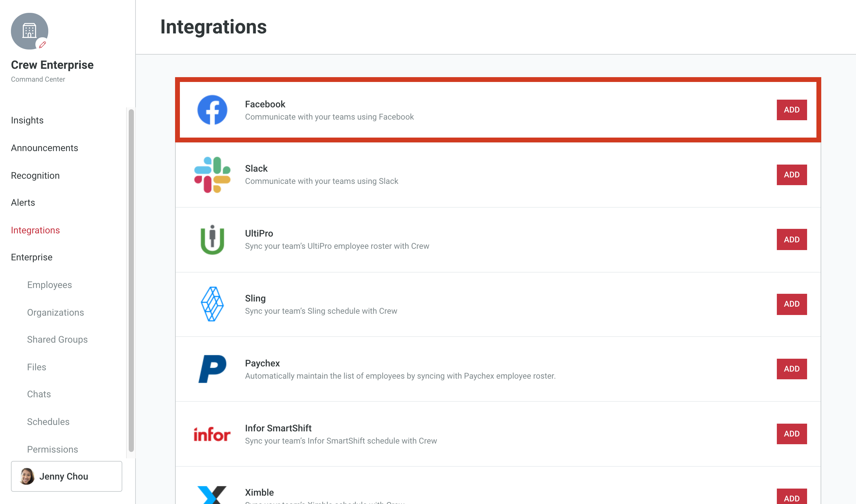Screen dimensions: 856x504
Task: Go to Announcements in sidebar
Action: click(x=44, y=148)
